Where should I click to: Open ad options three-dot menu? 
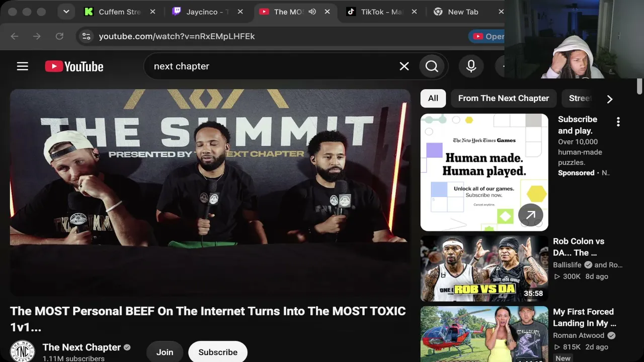pos(618,122)
